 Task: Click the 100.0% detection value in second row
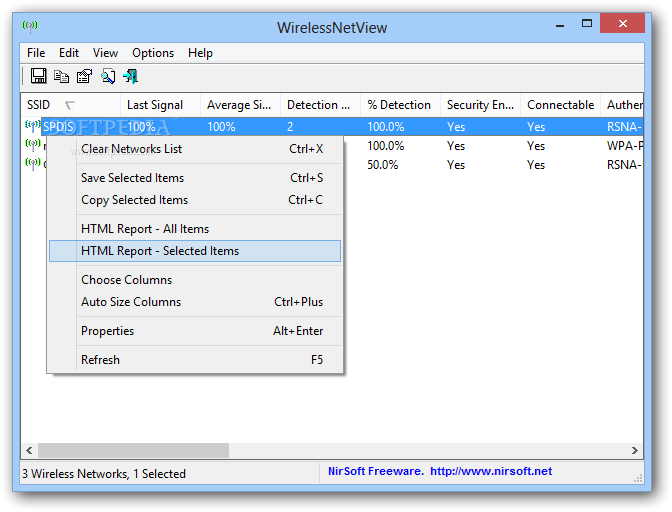point(386,146)
